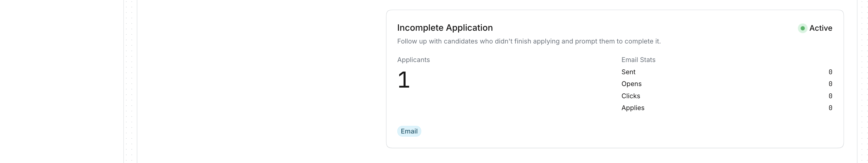The image size is (868, 163).
Task: Click the dotted strip at the right edge
Action: pos(863,81)
